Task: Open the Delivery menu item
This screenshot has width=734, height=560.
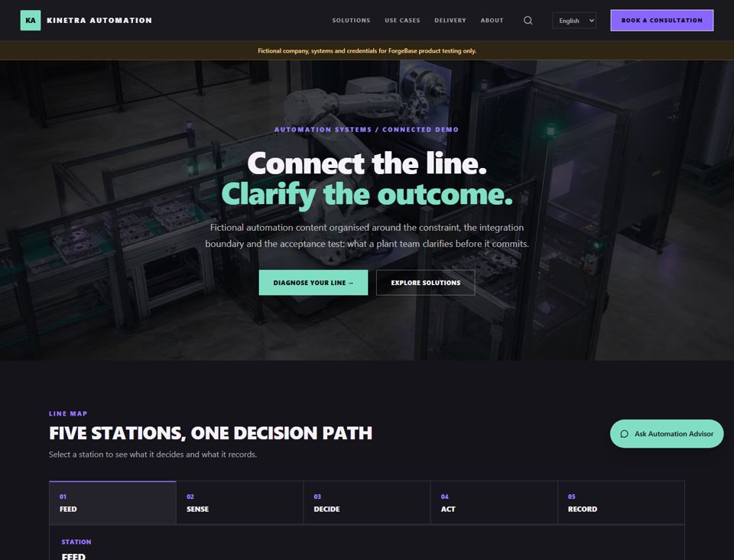Action: click(450, 21)
